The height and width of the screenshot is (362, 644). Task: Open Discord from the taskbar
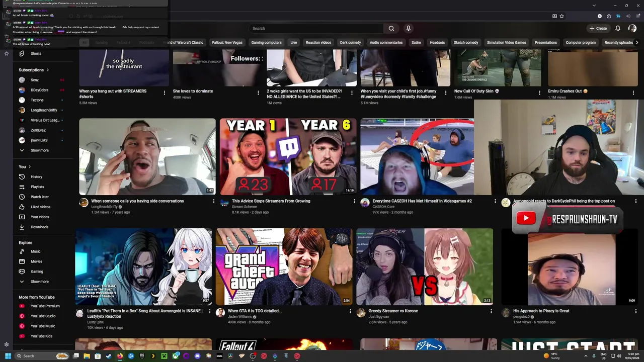(197, 356)
